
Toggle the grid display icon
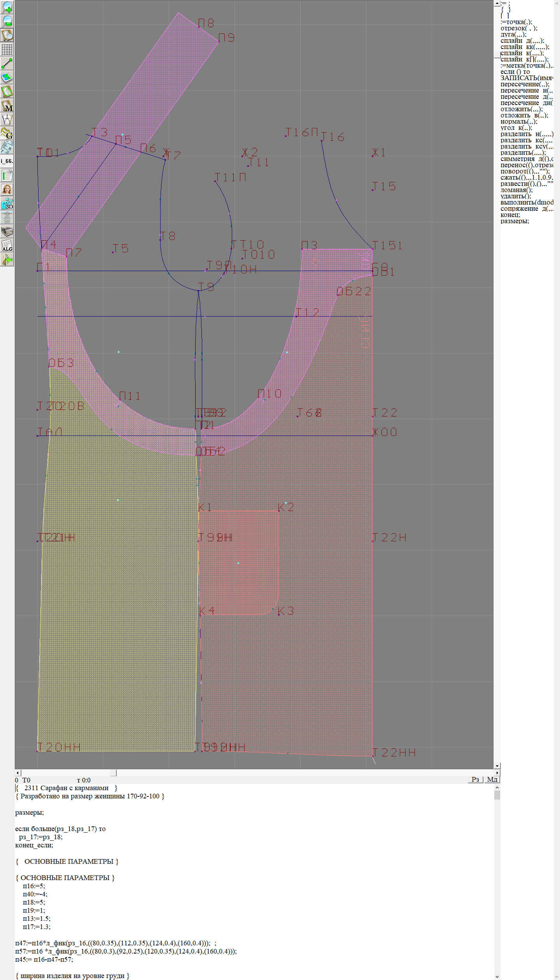[x=7, y=49]
